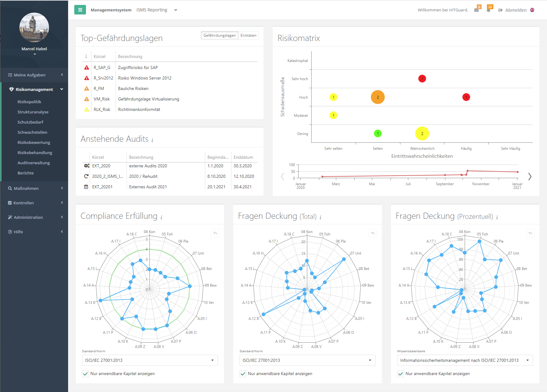Open the R_SAP_G risk entry
Viewport: 547px width, 392px height.
click(102, 67)
